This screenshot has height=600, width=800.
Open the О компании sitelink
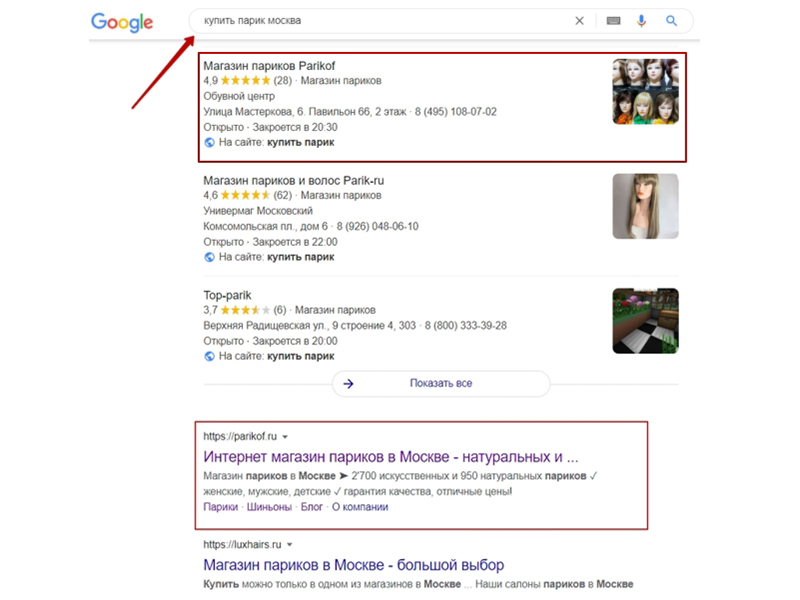360,507
